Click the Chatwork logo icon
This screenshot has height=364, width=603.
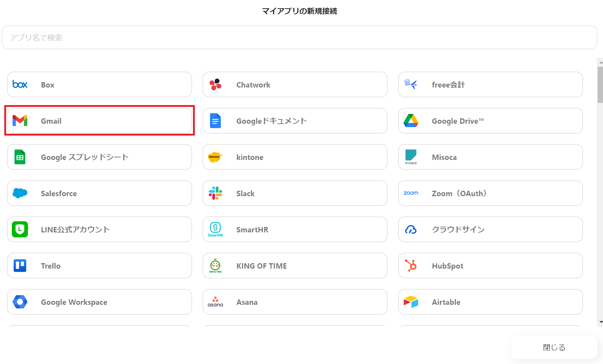pos(215,84)
